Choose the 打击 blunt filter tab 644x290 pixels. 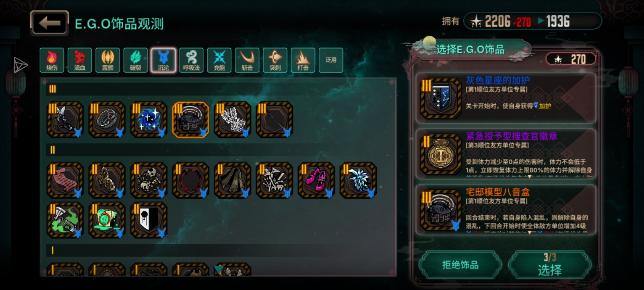click(x=303, y=60)
